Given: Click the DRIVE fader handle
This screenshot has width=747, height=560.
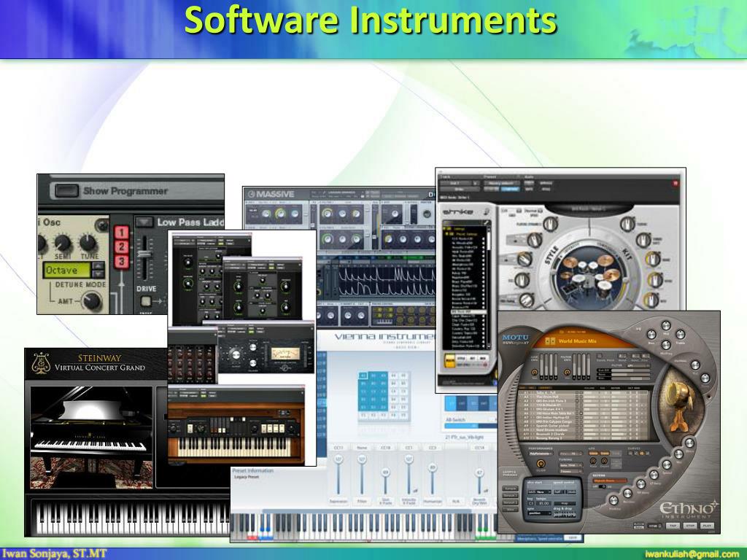Looking at the screenshot, I should pyautogui.click(x=144, y=252).
